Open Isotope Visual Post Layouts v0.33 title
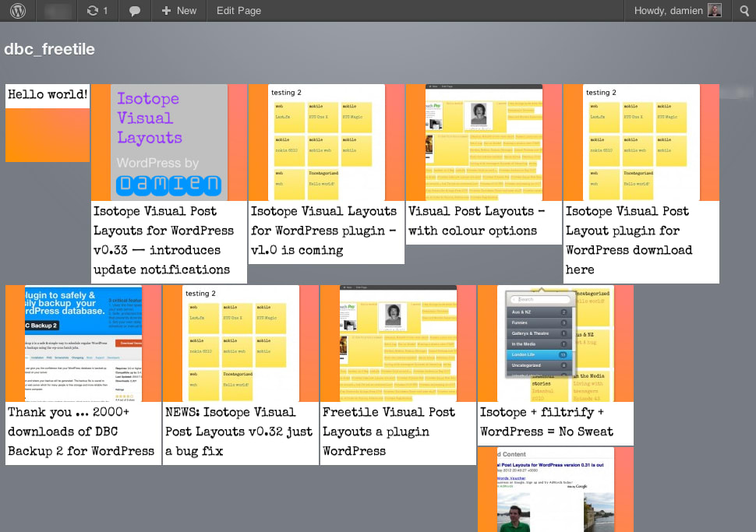 (x=163, y=241)
